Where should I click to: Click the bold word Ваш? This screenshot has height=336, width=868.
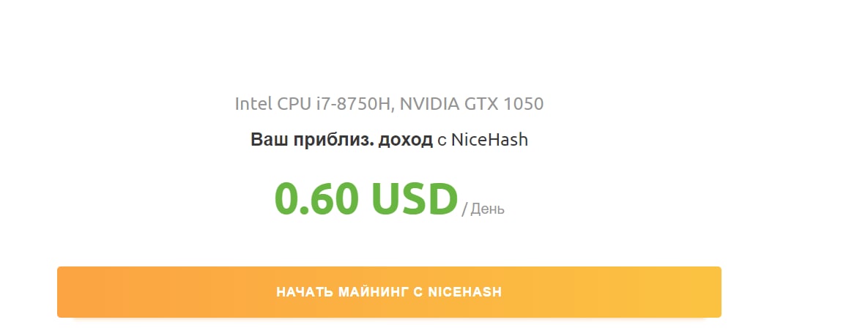[266, 140]
